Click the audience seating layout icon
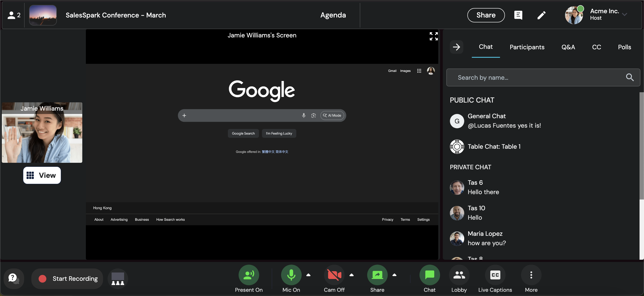The height and width of the screenshot is (296, 644). coord(117,279)
